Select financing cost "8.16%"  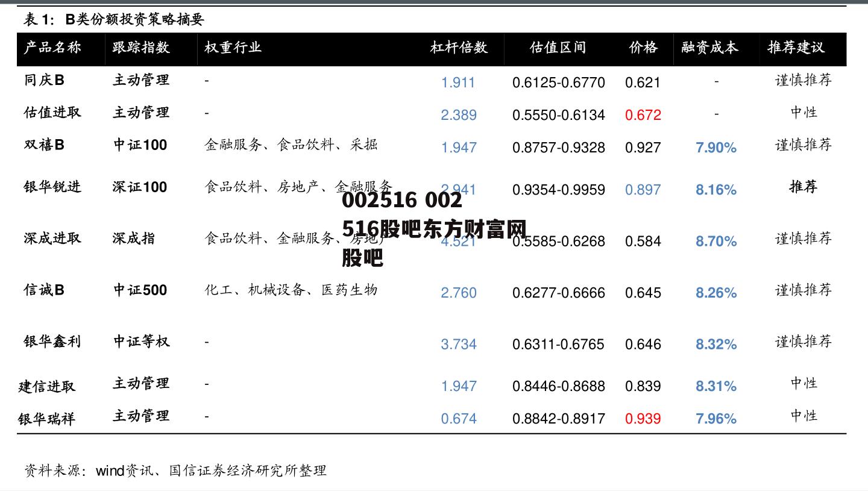[716, 190]
